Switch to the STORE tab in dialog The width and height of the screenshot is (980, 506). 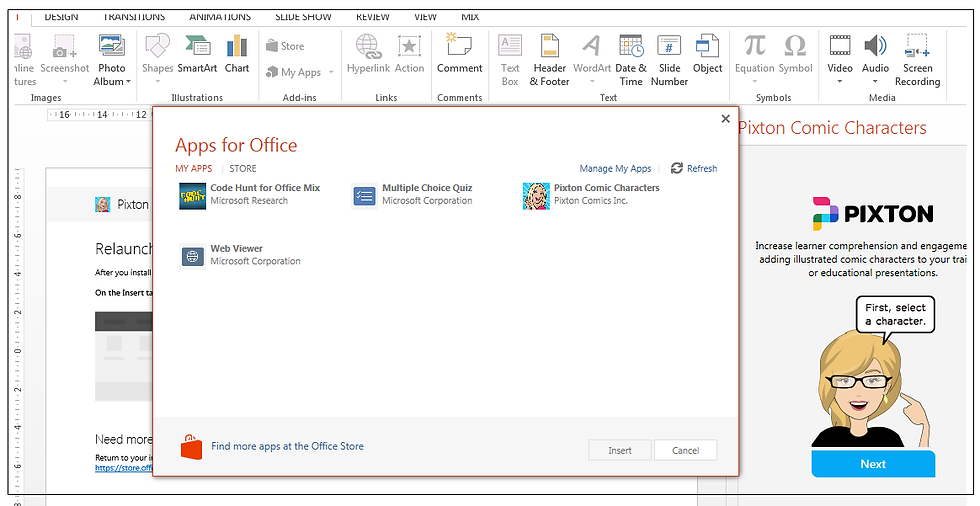tap(242, 169)
